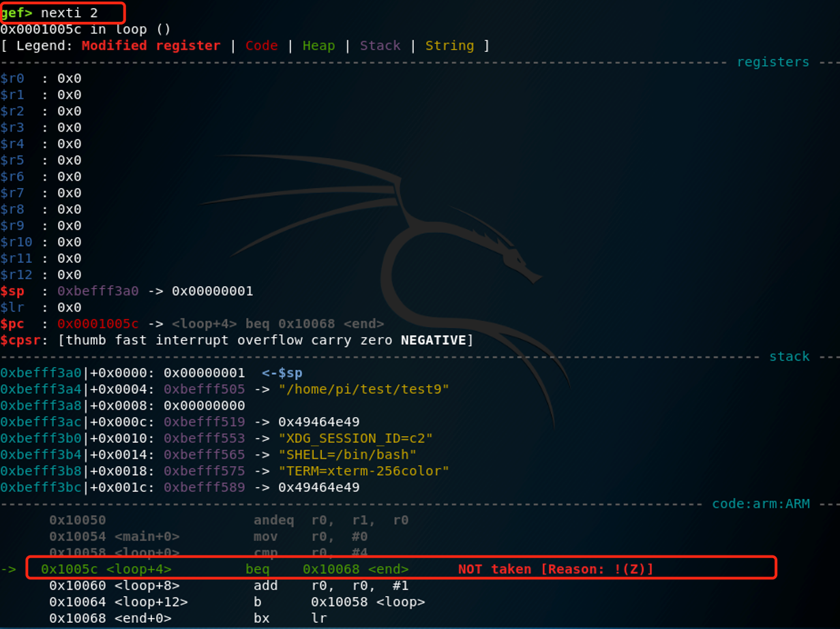Select the $r9 register row
Image resolution: width=840 pixels, height=629 pixels.
tap(41, 226)
